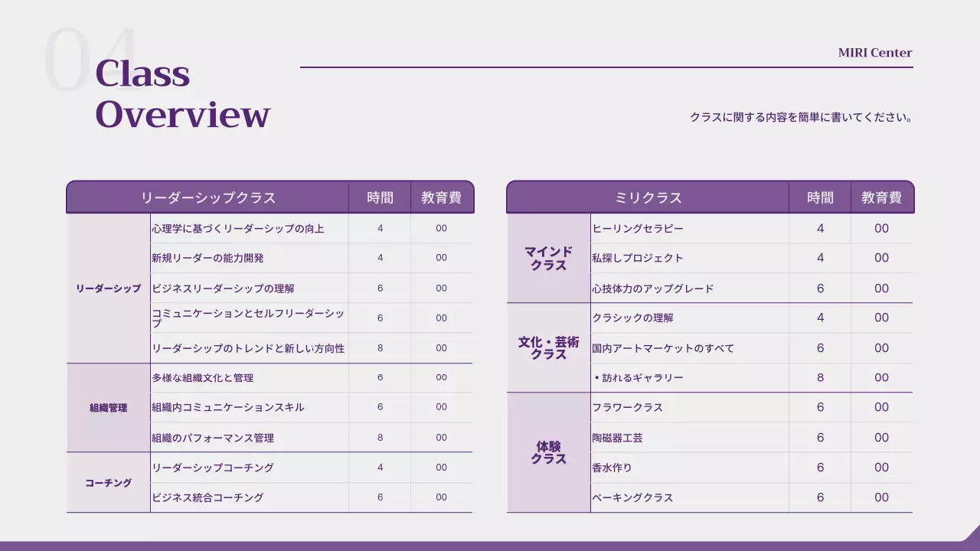This screenshot has width=980, height=551.
Task: Select the 体験クラス category cell
Action: 547,452
